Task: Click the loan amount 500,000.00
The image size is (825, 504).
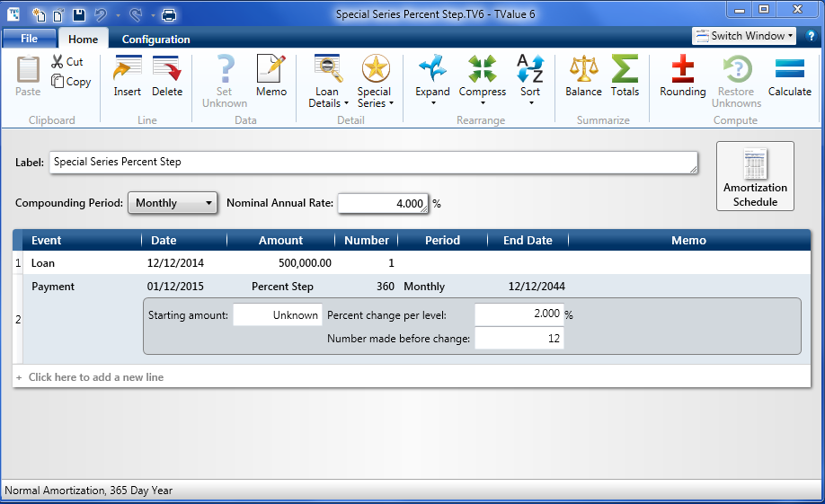Action: coord(305,263)
